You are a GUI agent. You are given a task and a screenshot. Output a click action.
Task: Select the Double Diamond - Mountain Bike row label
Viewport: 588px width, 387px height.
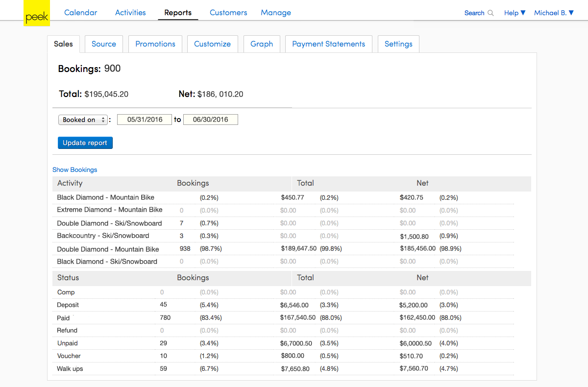(108, 249)
